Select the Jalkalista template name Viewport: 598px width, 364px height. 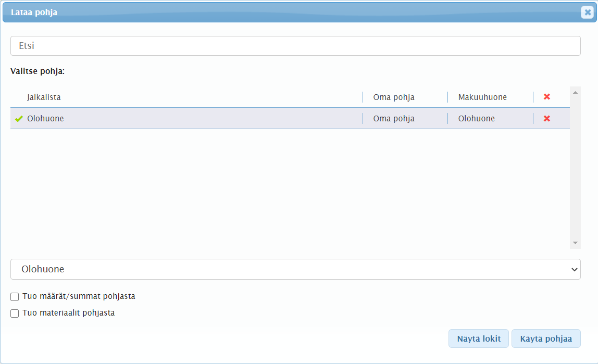point(44,97)
